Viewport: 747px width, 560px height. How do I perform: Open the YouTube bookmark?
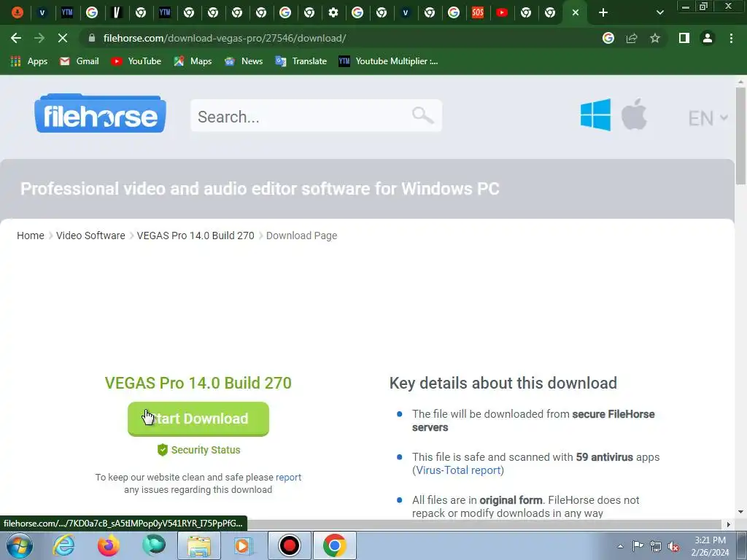(x=136, y=61)
